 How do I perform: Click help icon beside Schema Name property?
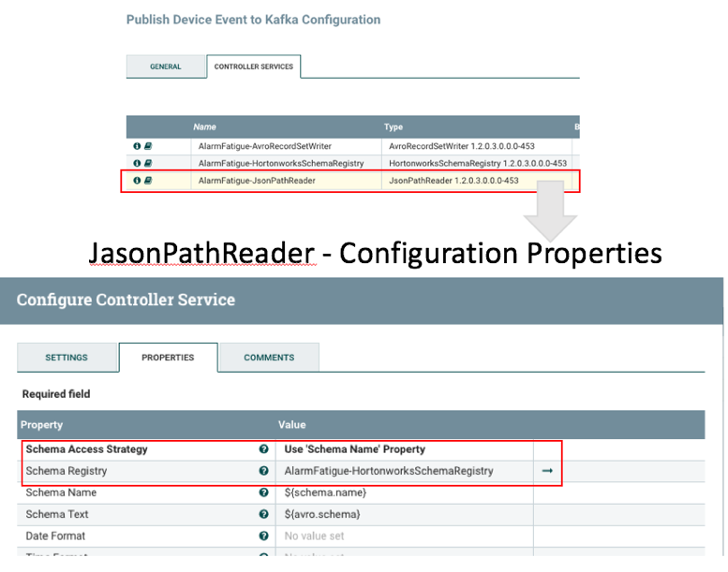pos(263,492)
